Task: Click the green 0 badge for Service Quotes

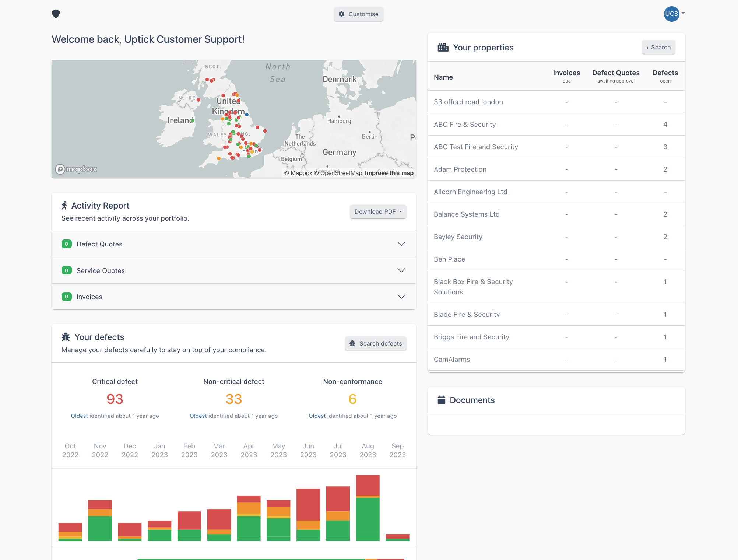Action: point(66,270)
